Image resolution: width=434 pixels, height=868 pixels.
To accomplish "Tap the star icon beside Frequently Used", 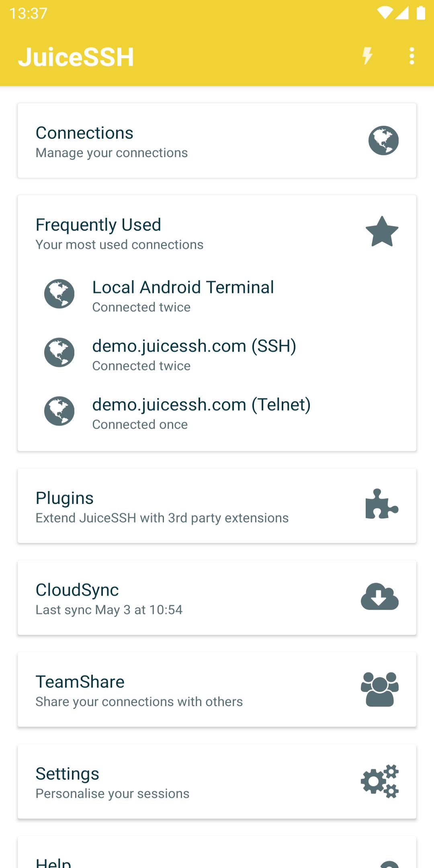I will [382, 231].
